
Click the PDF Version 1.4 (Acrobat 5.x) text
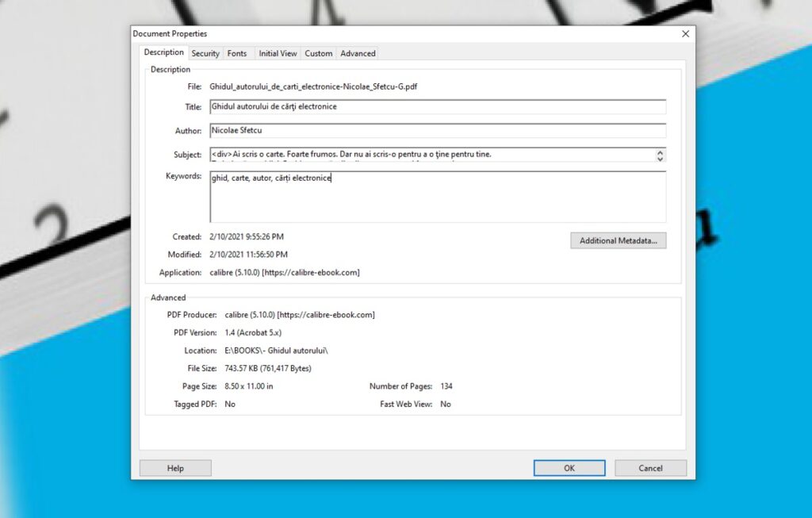pyautogui.click(x=253, y=332)
